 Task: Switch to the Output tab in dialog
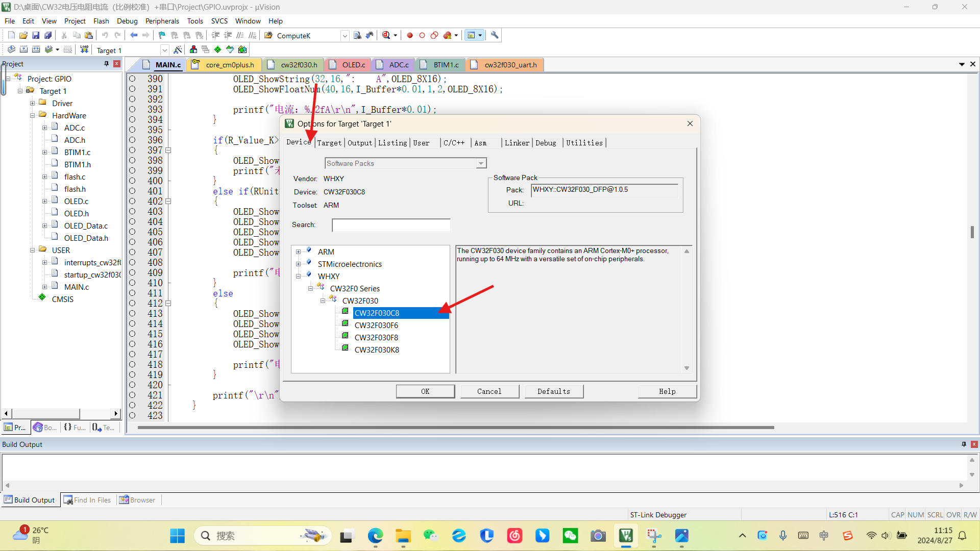(360, 143)
